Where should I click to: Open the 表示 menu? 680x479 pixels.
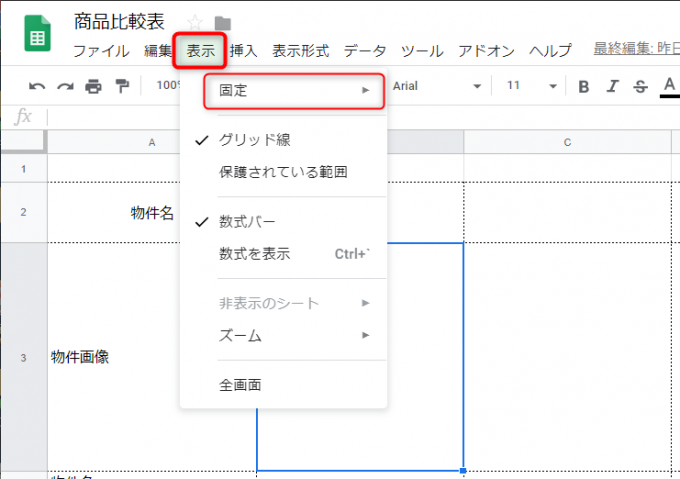point(200,51)
